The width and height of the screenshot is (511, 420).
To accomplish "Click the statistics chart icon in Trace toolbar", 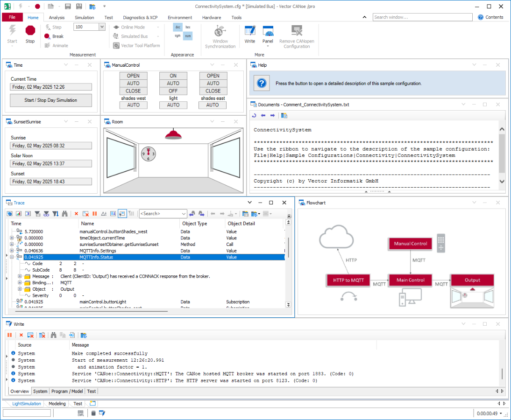I will 19,214.
